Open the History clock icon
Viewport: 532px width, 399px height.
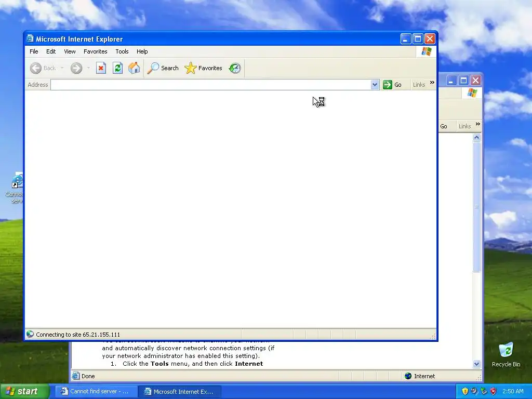(x=235, y=68)
